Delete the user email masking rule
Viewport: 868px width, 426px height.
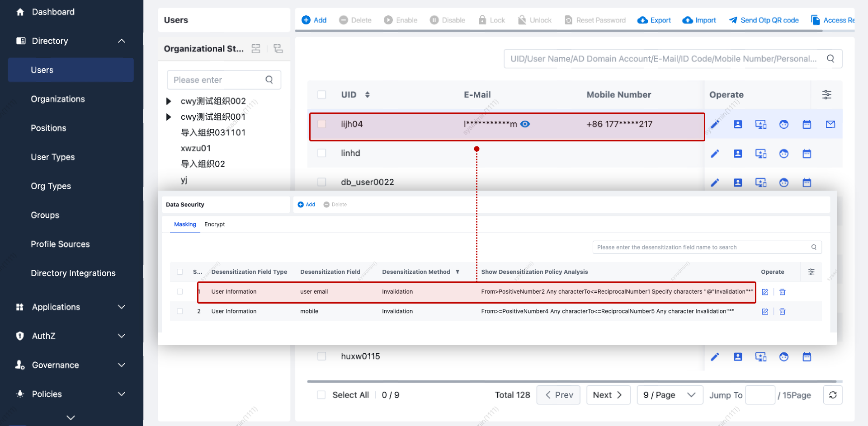(782, 292)
